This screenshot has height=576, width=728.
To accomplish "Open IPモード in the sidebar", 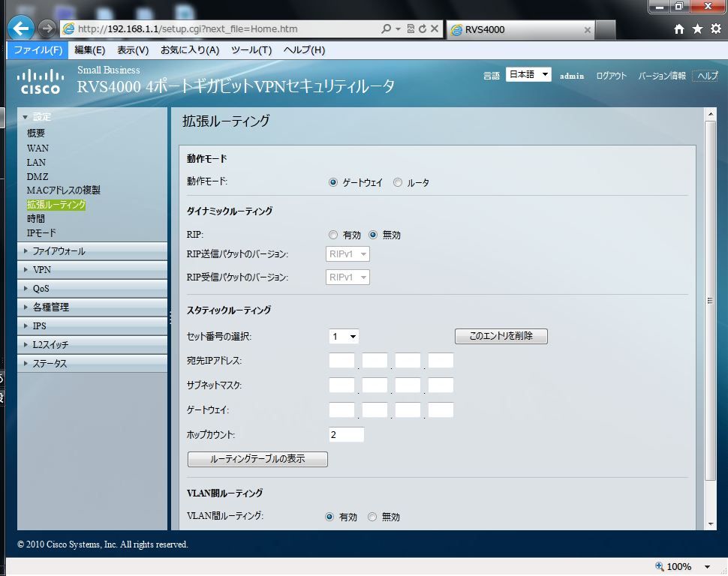I will 41,233.
